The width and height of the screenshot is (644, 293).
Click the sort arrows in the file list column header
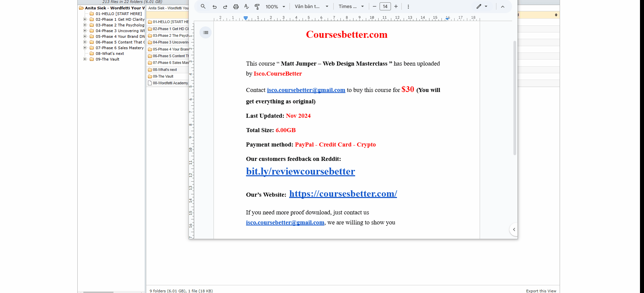pyautogui.click(x=556, y=15)
